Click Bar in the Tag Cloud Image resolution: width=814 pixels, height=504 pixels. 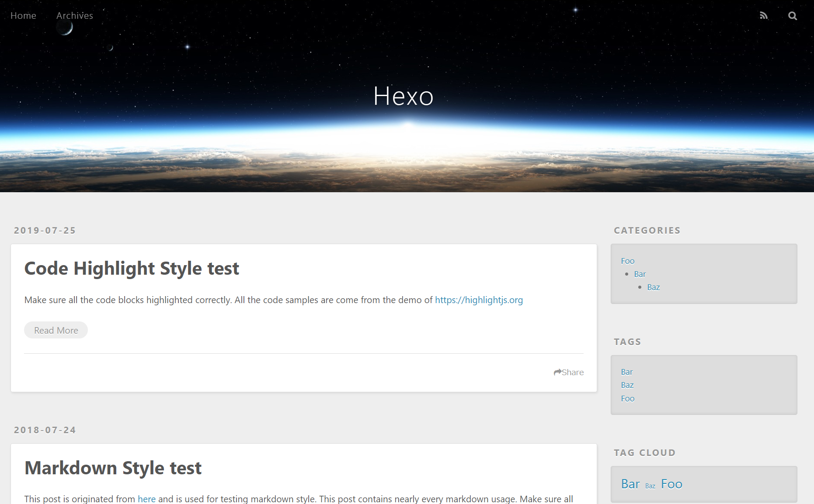630,484
